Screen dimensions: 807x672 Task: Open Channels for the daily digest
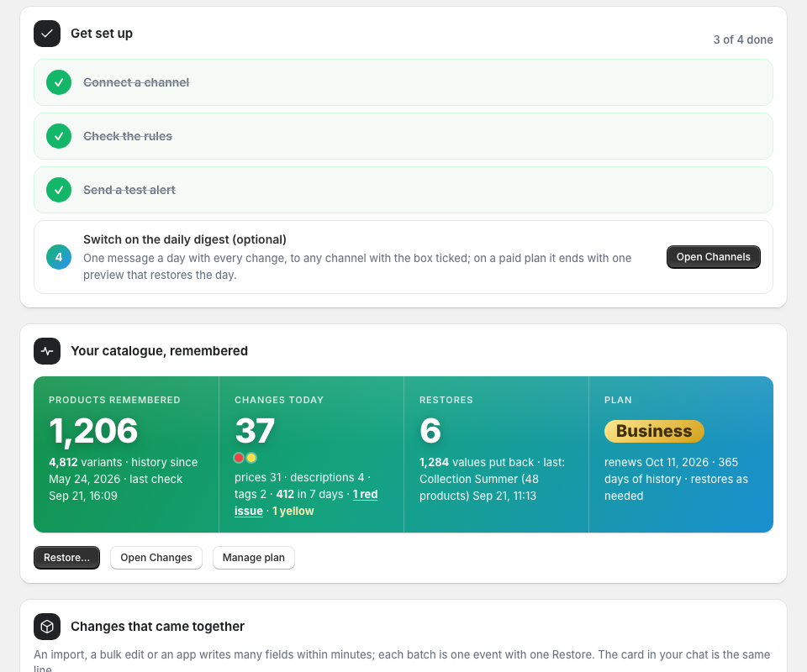pyautogui.click(x=714, y=257)
